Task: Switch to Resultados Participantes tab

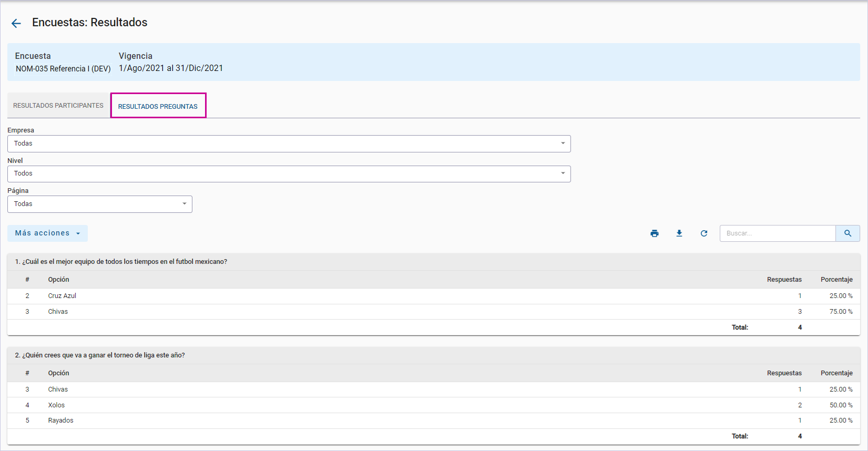Action: 58,106
